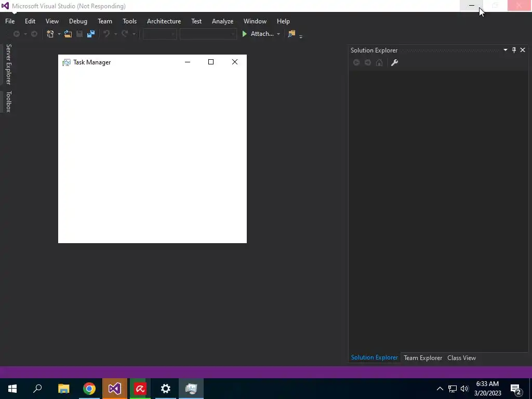Screen dimensions: 532x399
Task: Open the toolbar overflow options arrow
Action: pyautogui.click(x=301, y=36)
